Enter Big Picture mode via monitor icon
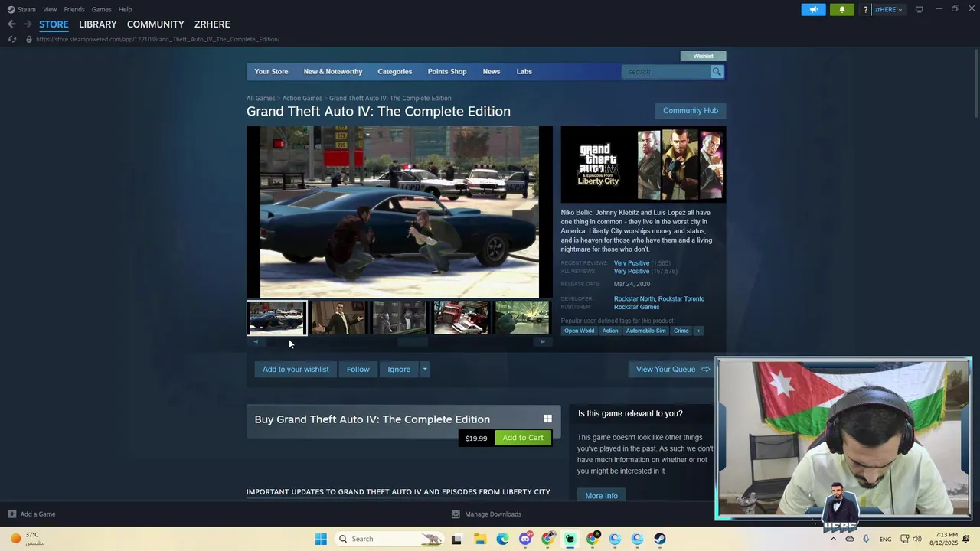Viewport: 980px width, 551px height. pos(919,9)
